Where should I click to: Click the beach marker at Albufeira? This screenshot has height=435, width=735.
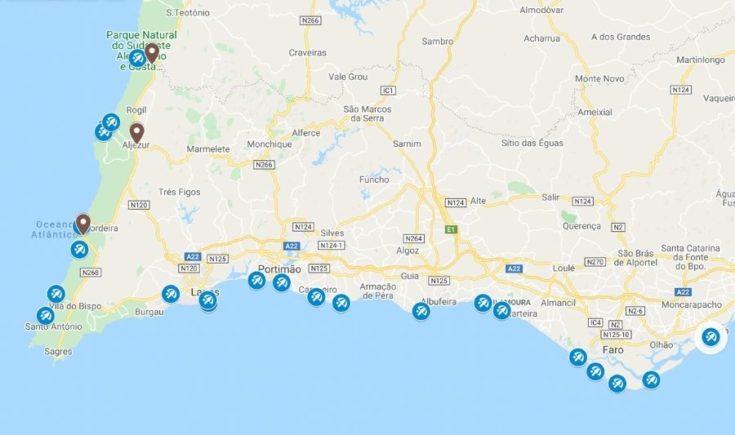point(421,311)
